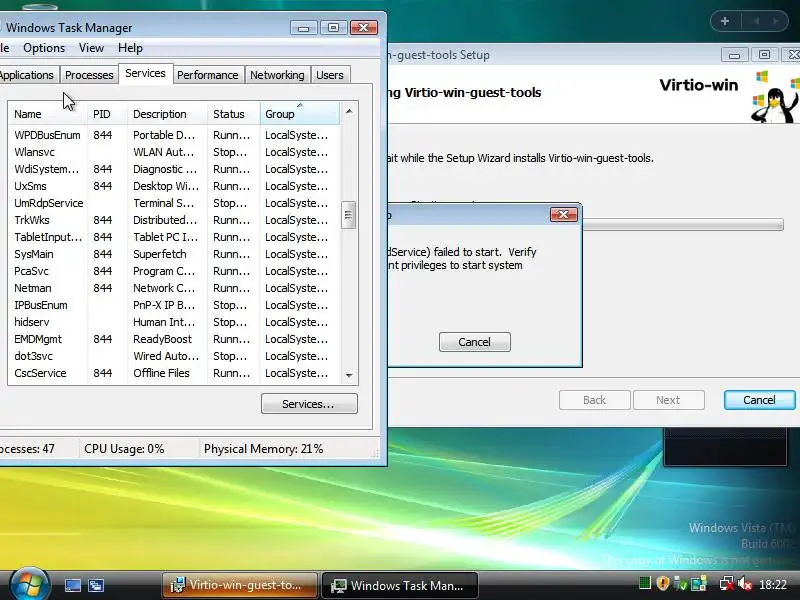Click the system tray clock showing 18:22

pyautogui.click(x=772, y=584)
